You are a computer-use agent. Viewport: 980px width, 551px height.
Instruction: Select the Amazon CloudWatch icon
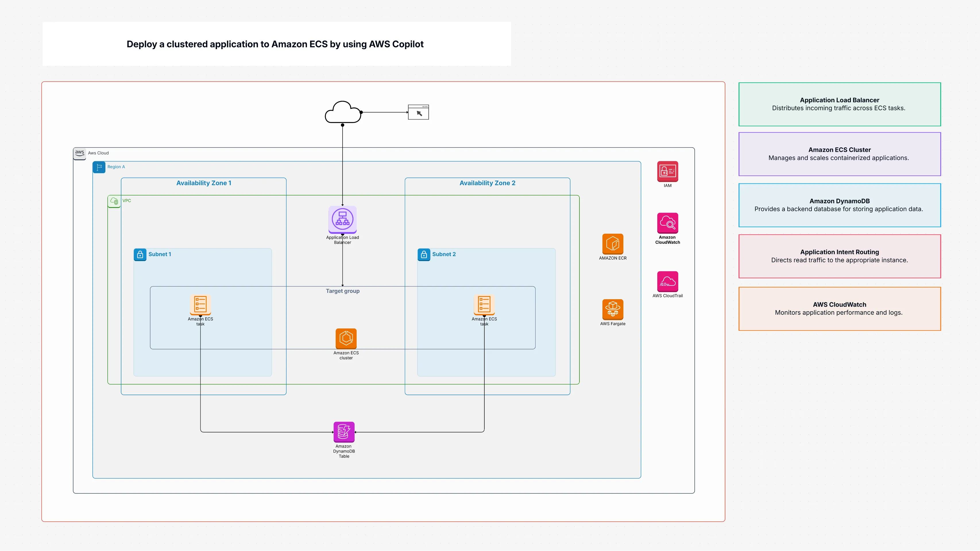[x=667, y=223]
